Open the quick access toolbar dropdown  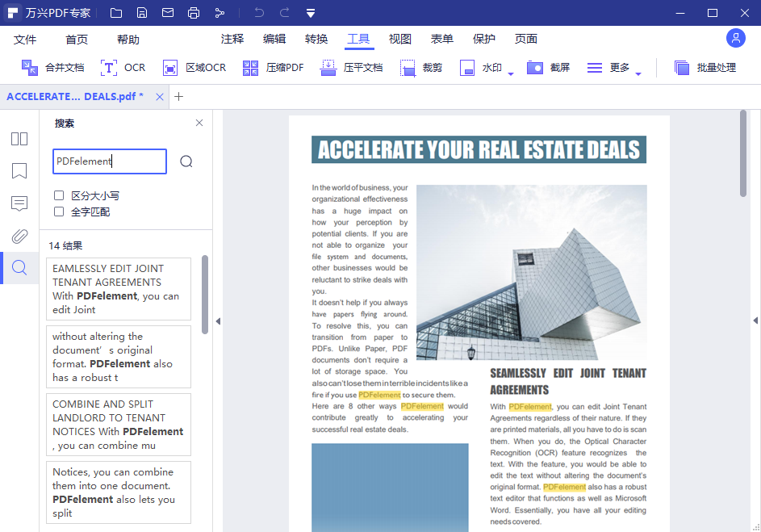[311, 13]
